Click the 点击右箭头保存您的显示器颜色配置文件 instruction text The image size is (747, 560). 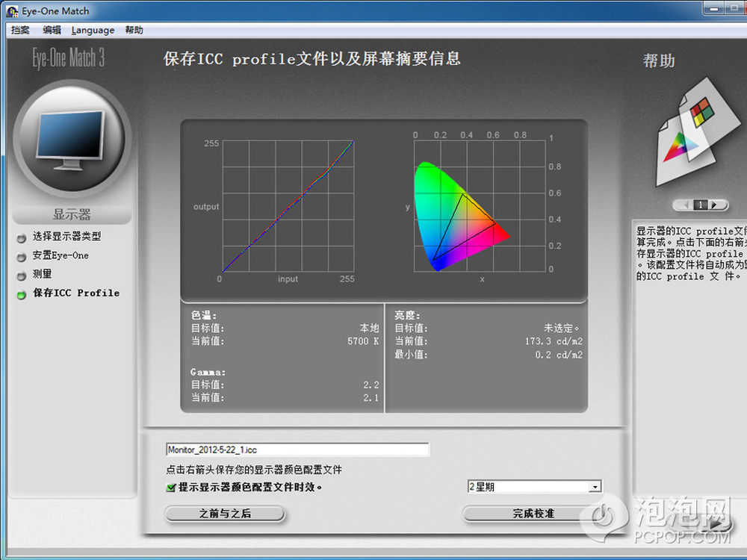pos(254,470)
